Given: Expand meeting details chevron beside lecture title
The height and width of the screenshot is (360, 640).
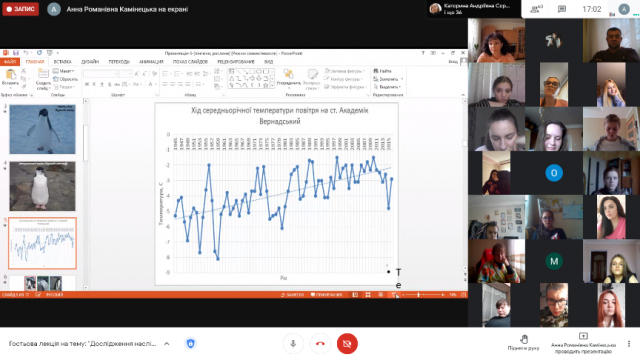Looking at the screenshot, I should pos(167,344).
